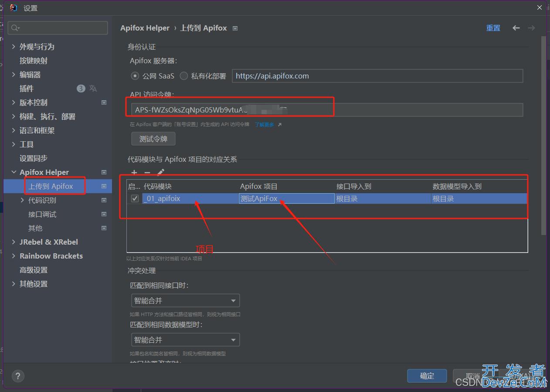Select the _01_apifoix module cell
The width and height of the screenshot is (550, 392).
point(191,199)
